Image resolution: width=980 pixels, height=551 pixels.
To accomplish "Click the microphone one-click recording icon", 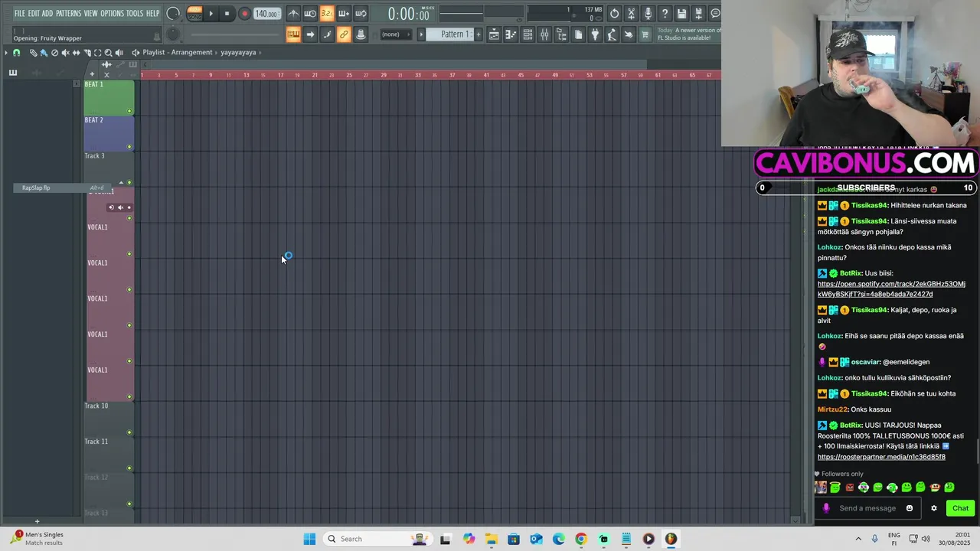I will pos(648,13).
